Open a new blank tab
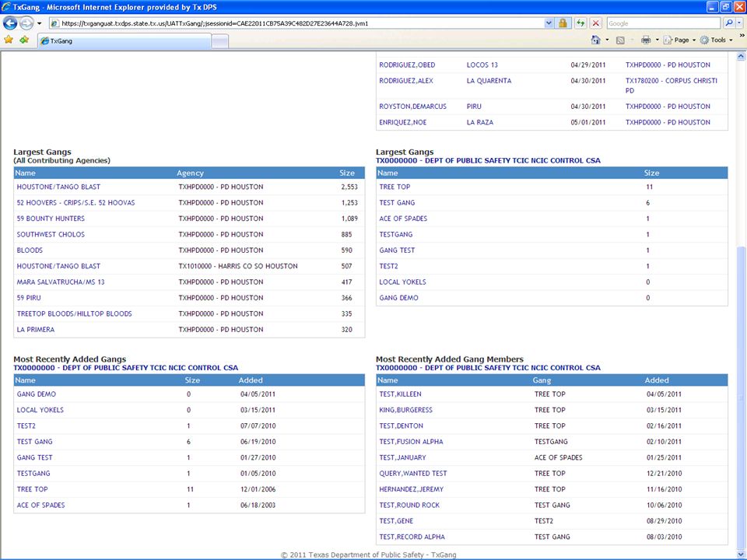 [219, 41]
